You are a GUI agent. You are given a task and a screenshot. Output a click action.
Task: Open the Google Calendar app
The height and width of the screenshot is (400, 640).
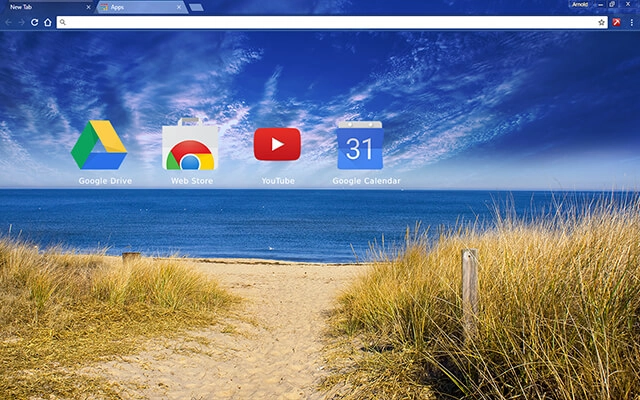[x=360, y=145]
